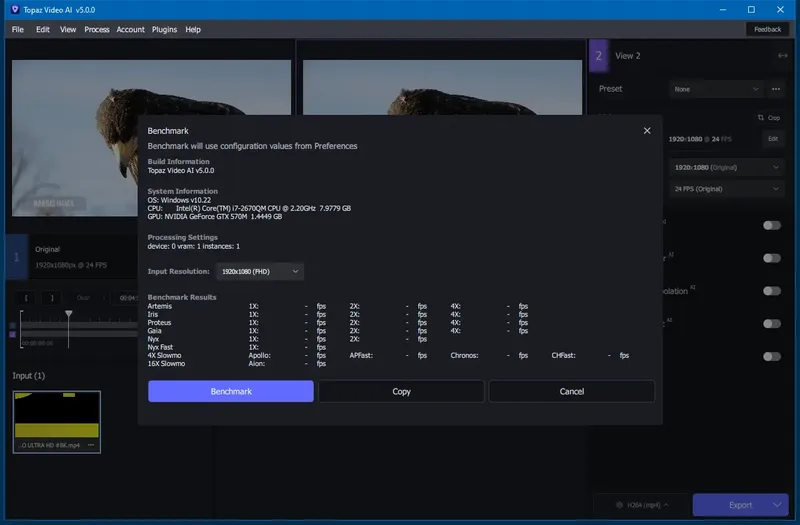Click the Crop tool icon in the View 2 panel
The height and width of the screenshot is (525, 800).
click(761, 118)
